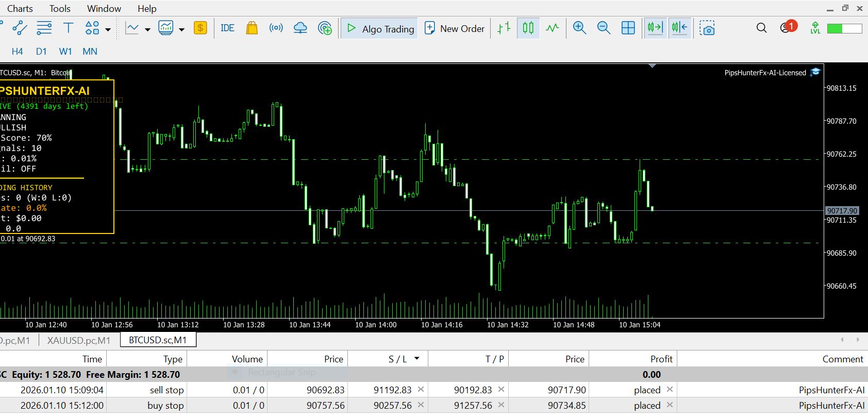Switch to the XAUUSD.pc,M1 chart tab
This screenshot has height=418, width=868.
point(78,340)
